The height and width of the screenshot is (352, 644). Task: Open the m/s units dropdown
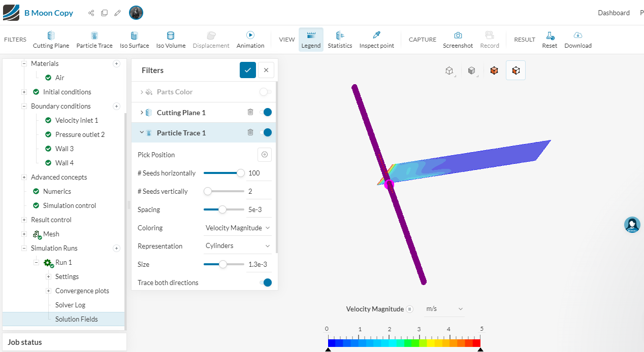pos(445,309)
